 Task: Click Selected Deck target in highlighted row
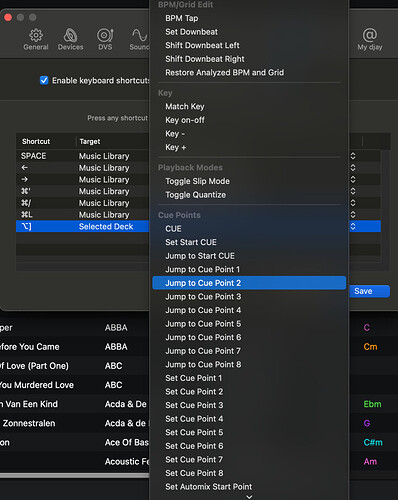click(x=106, y=226)
